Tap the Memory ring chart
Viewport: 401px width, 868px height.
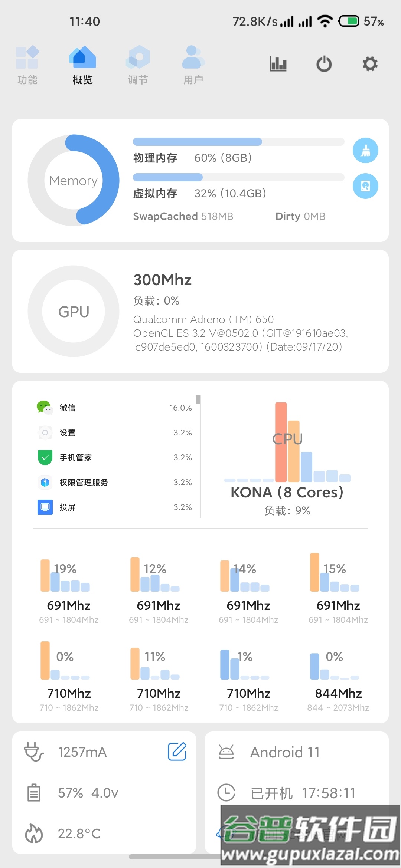click(74, 180)
